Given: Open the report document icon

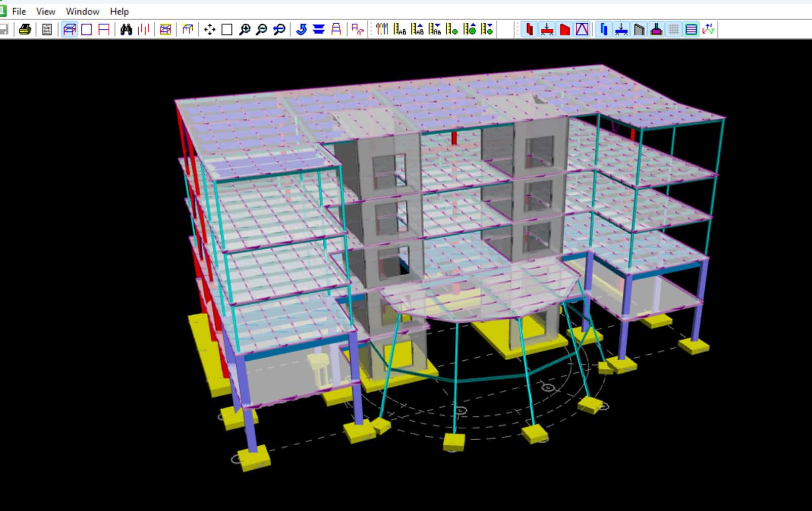Looking at the screenshot, I should tap(47, 29).
